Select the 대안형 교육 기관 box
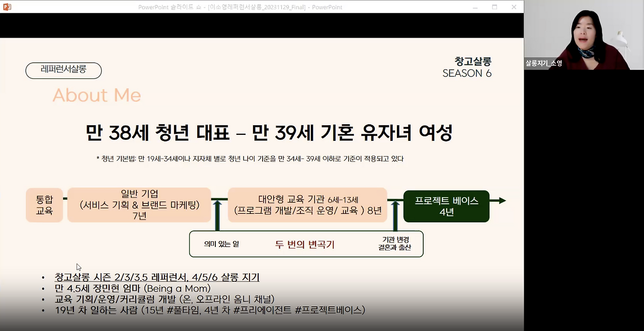Screen dimensions: 644x331 pos(307,205)
